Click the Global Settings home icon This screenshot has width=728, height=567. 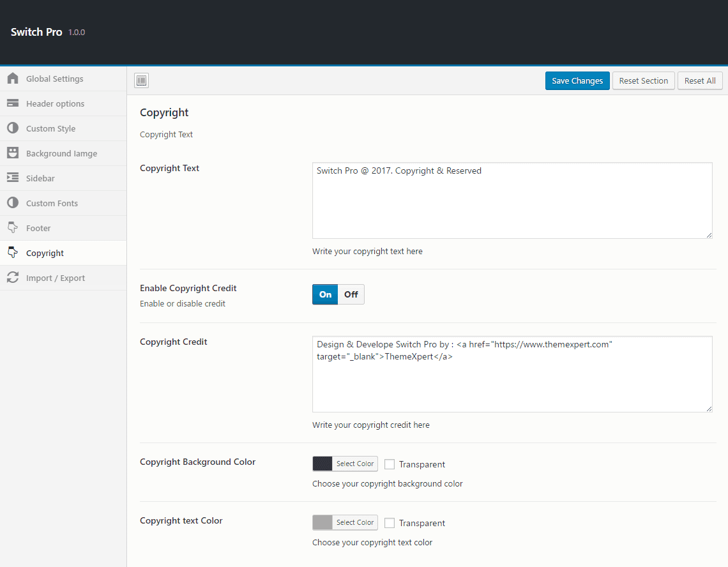point(13,79)
